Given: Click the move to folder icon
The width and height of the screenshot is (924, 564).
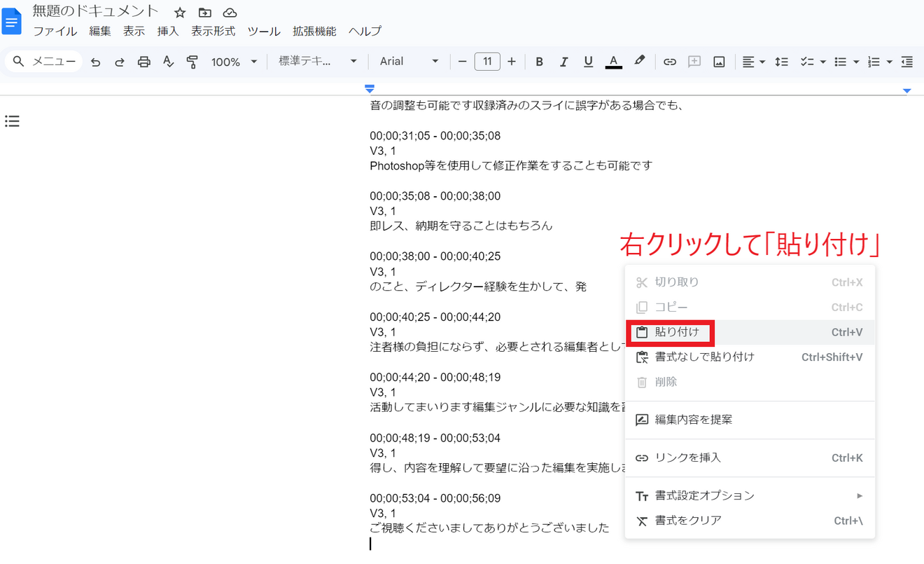Looking at the screenshot, I should click(x=204, y=13).
